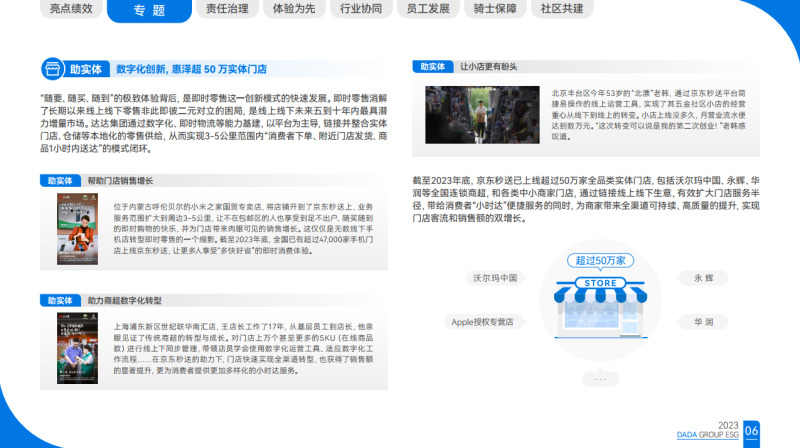Open the 体验为先 tab
Image resolution: width=800 pixels, height=448 pixels.
click(294, 9)
